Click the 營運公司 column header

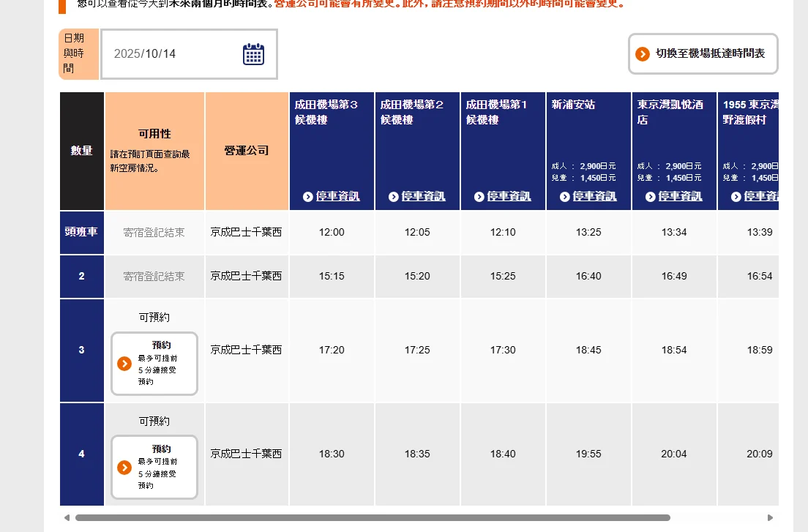pos(247,151)
